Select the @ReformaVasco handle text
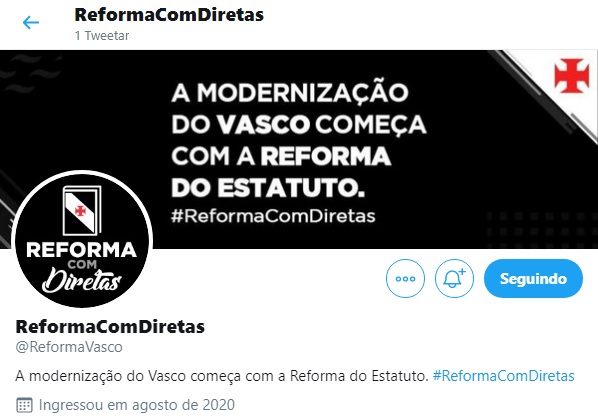Image resolution: width=598 pixels, height=420 pixels. [69, 347]
